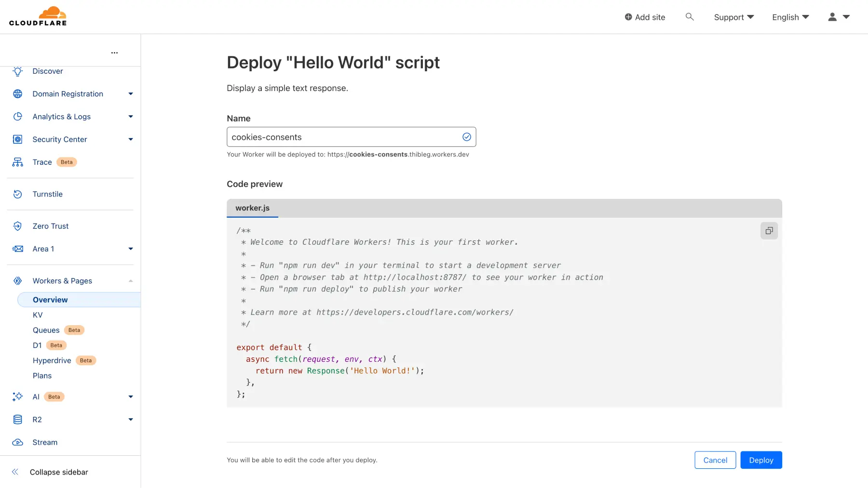This screenshot has width=868, height=488.
Task: Click the Workers & Pages icon
Action: pyautogui.click(x=18, y=281)
